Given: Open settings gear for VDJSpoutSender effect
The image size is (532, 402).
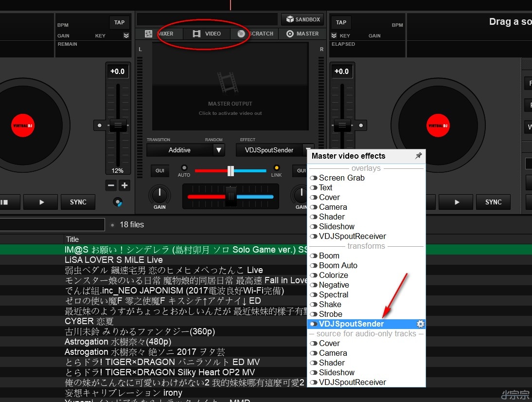Looking at the screenshot, I should click(x=421, y=324).
